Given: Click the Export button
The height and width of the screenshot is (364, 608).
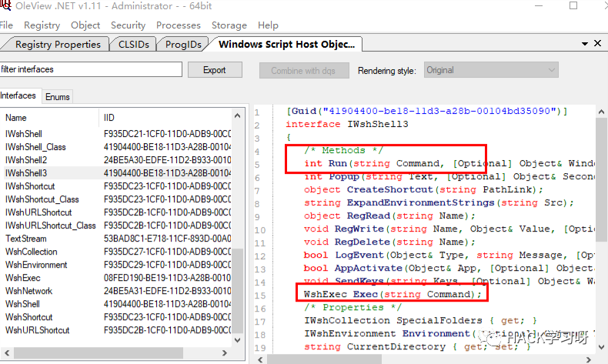Looking at the screenshot, I should click(x=215, y=70).
